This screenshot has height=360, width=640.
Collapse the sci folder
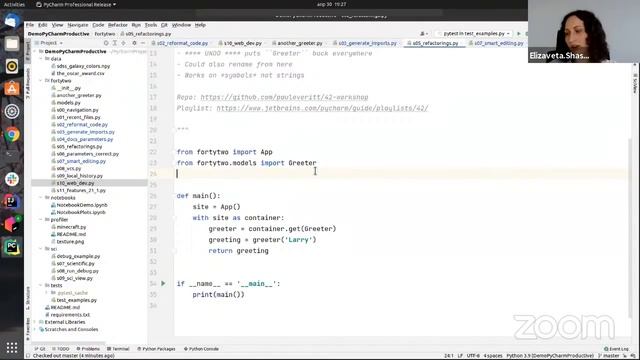(x=41, y=249)
